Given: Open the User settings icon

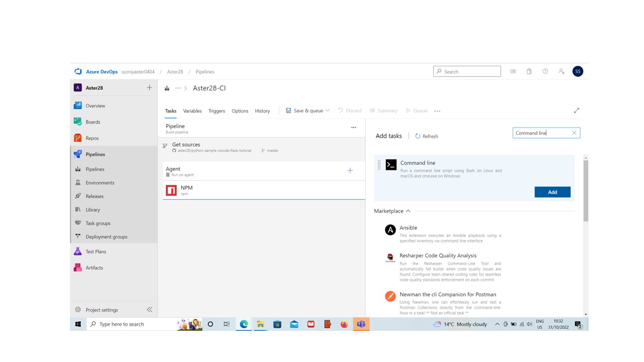Looking at the screenshot, I should click(x=561, y=71).
